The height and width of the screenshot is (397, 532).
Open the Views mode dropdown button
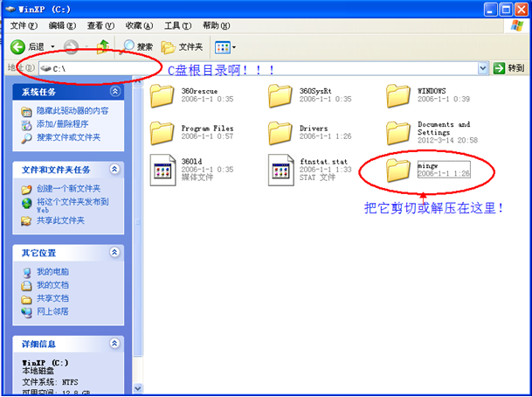(x=225, y=47)
